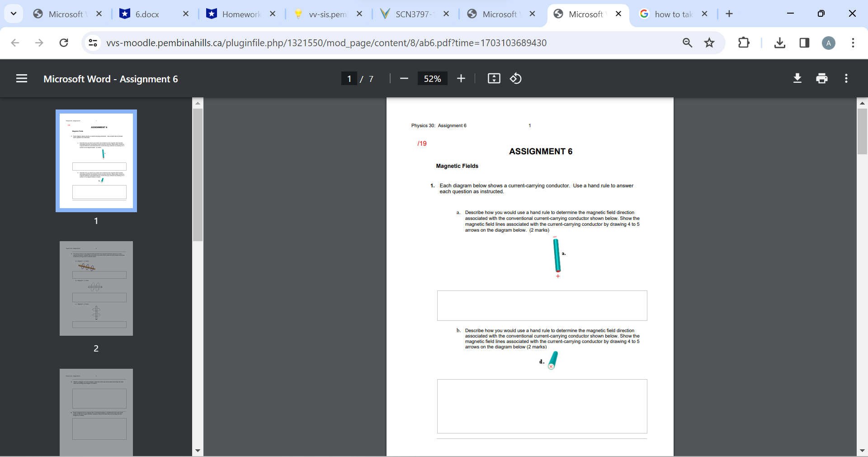Zoom in on the document
The image size is (868, 457).
461,78
